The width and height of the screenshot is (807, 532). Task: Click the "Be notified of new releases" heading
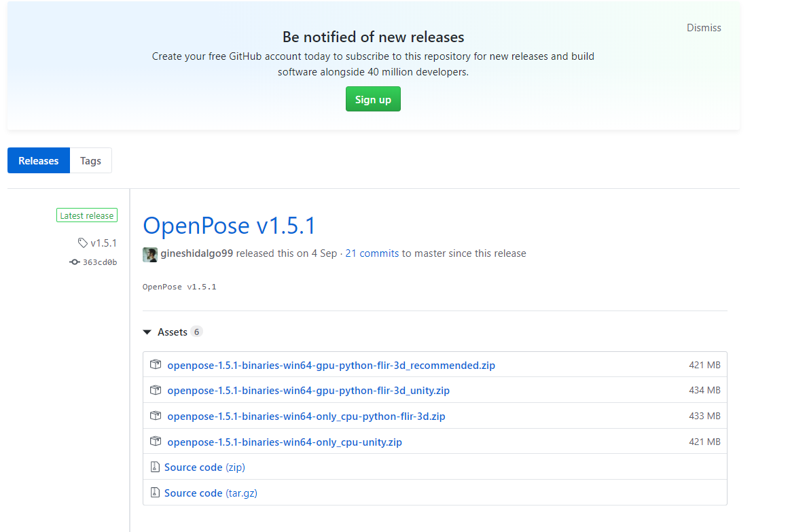click(x=373, y=37)
